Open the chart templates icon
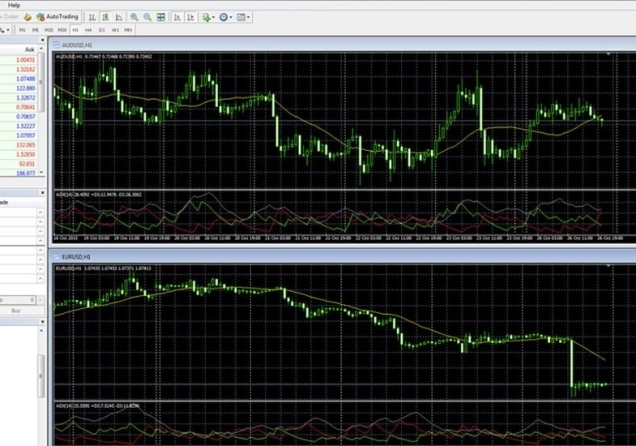The width and height of the screenshot is (636, 446). [x=241, y=17]
